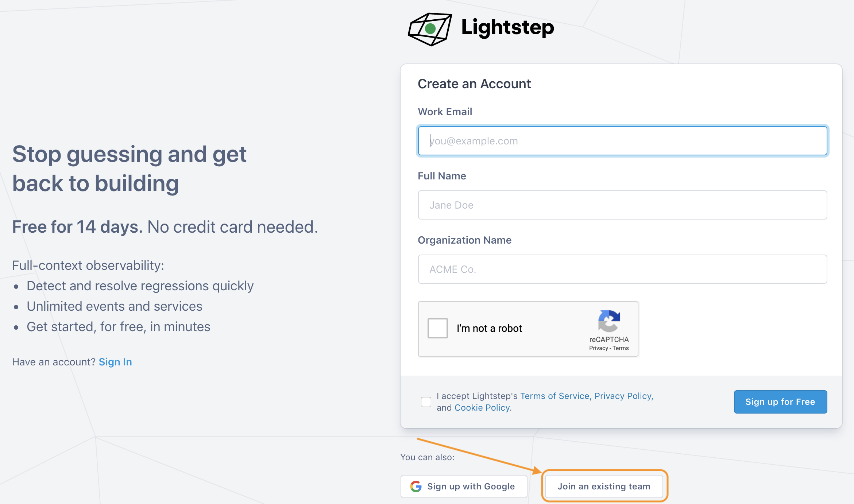Click the Create an Account heading
This screenshot has width=854, height=504.
click(474, 84)
